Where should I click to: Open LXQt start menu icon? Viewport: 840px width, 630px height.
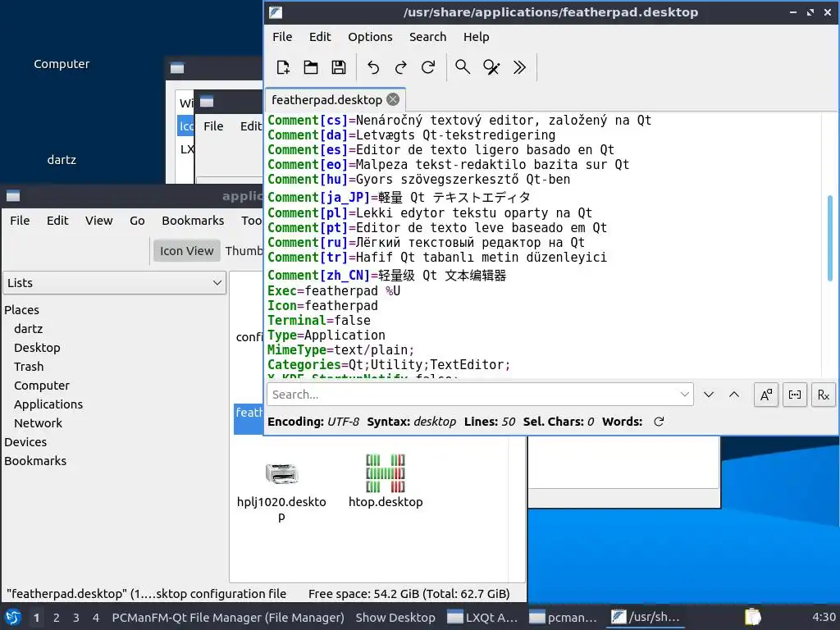pos(13,618)
